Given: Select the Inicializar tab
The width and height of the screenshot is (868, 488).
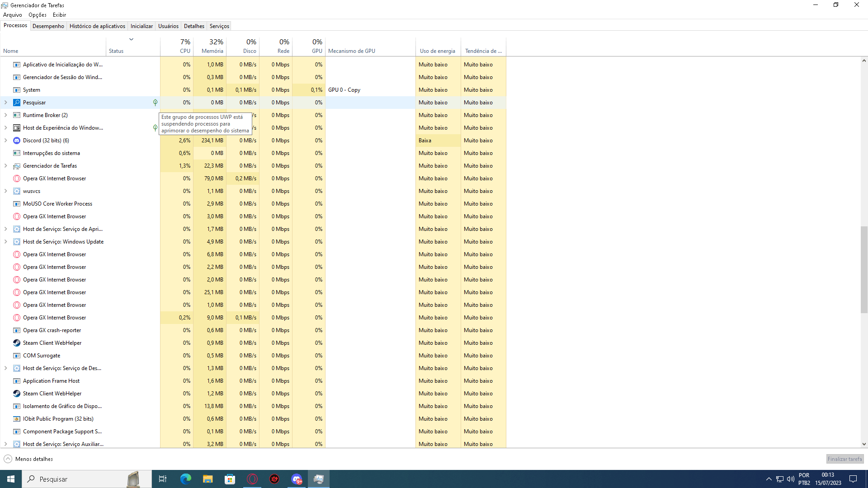Looking at the screenshot, I should click(x=142, y=26).
